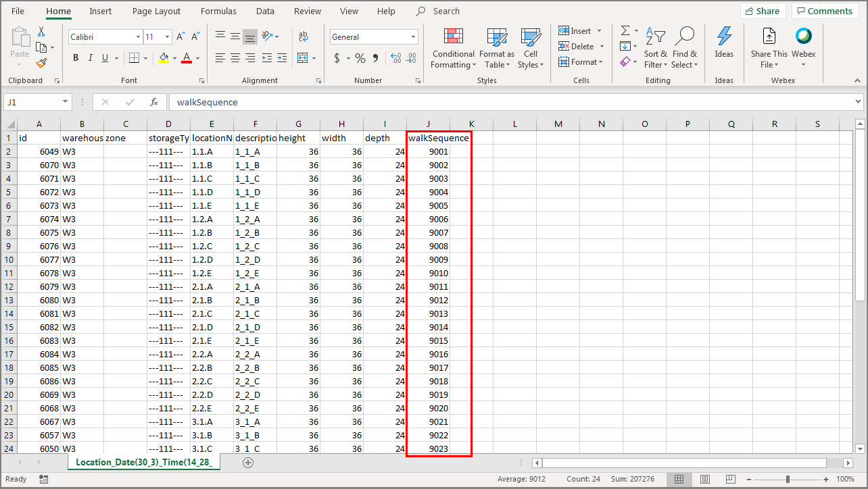Click the Share button
The image size is (868, 489).
[x=763, y=11]
